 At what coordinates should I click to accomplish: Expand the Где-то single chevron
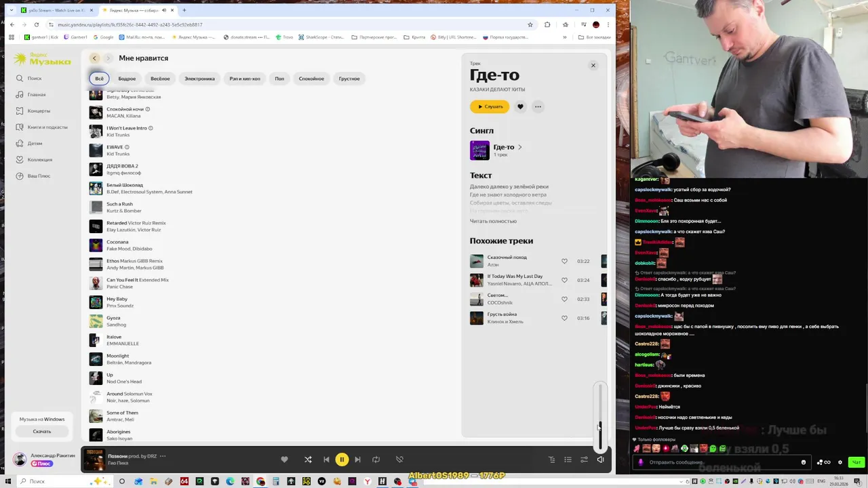[x=520, y=147]
